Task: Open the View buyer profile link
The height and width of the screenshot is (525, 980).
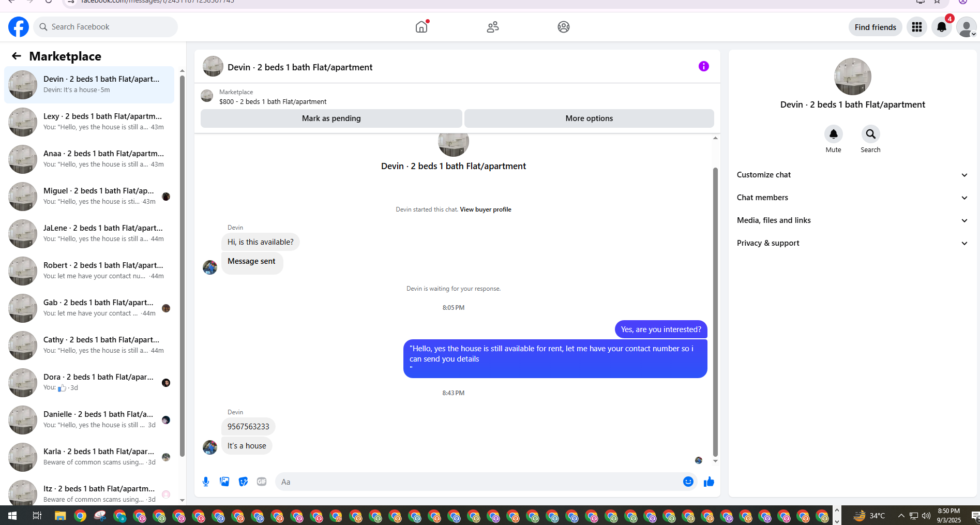Action: [486, 209]
